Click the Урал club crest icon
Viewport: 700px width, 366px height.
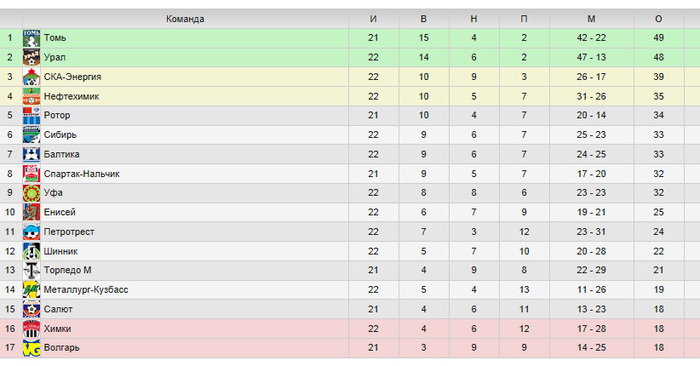tap(31, 58)
